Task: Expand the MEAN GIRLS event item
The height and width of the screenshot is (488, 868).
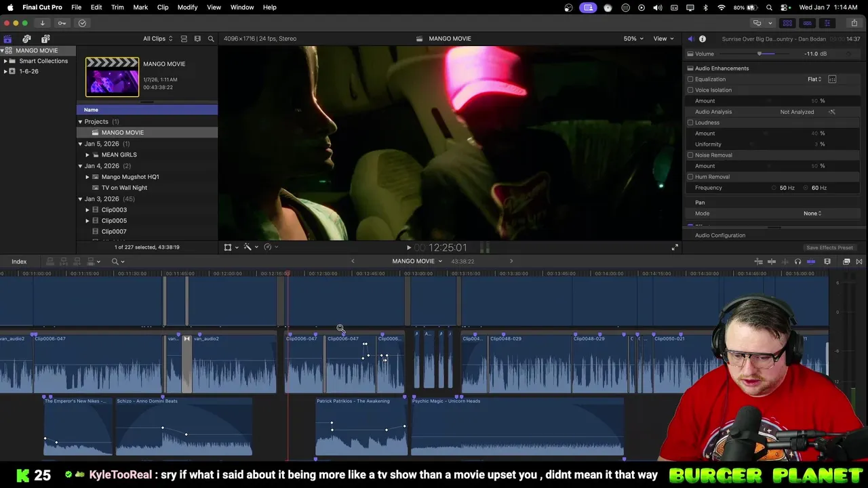Action: (x=87, y=155)
